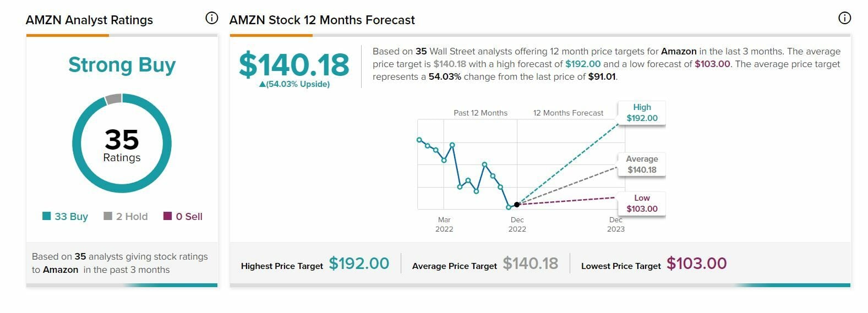Click the 35 Ratings donut chart center
The height and width of the screenshot is (313, 868).
pyautogui.click(x=122, y=145)
